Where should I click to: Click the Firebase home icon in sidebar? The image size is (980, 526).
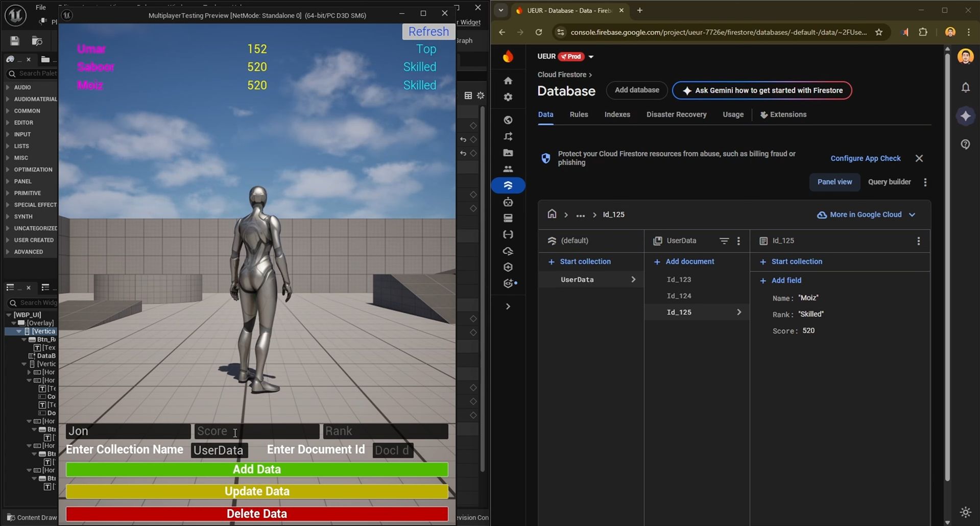point(508,81)
